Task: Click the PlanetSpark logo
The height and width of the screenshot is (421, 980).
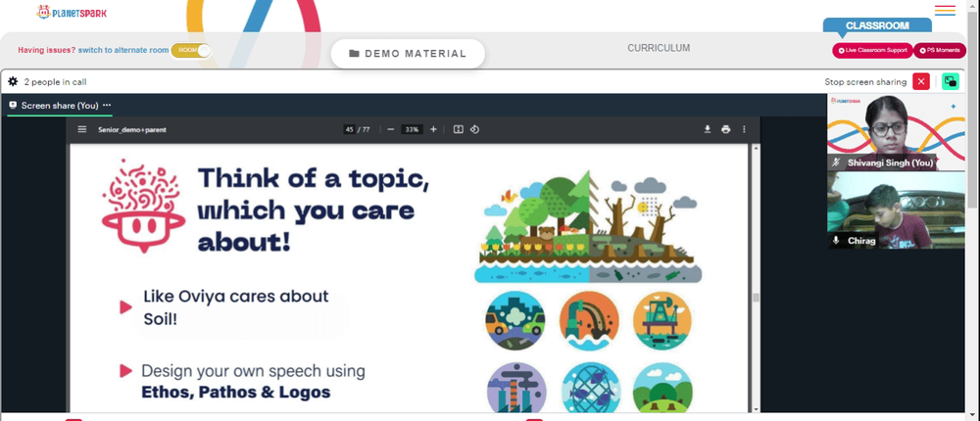Action: (x=72, y=12)
